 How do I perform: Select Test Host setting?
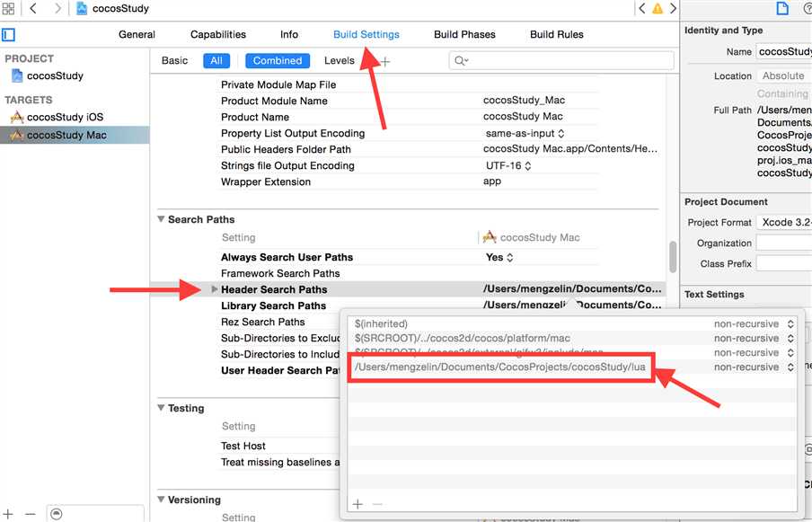(243, 446)
